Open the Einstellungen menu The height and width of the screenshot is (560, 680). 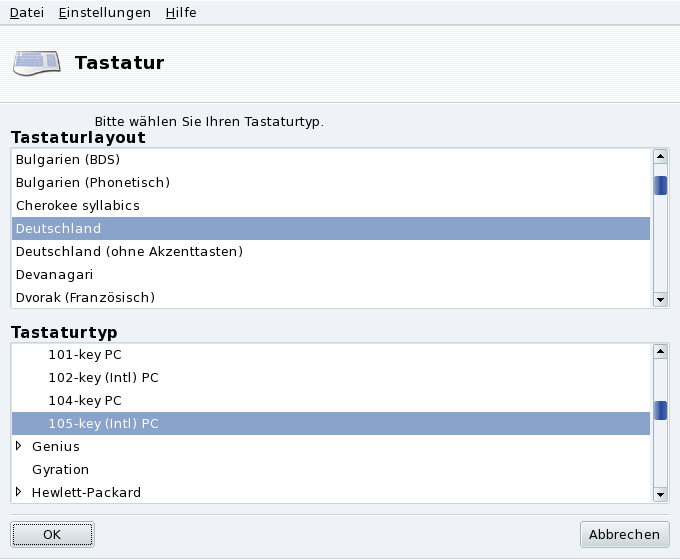coord(104,12)
